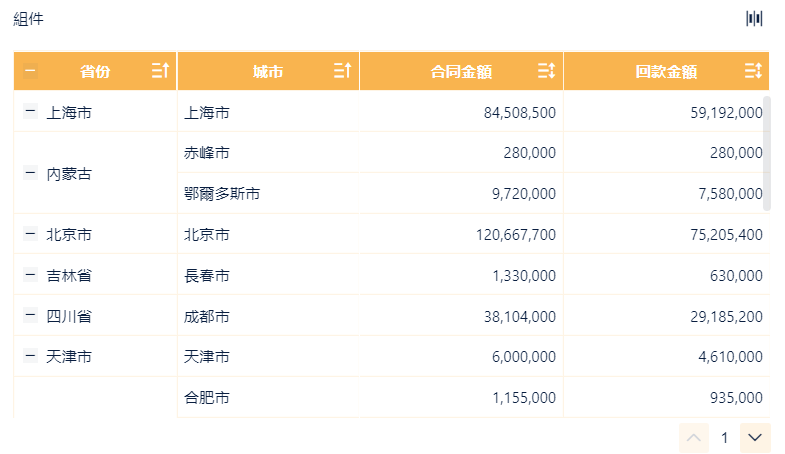Collapse all rows via header minus icon

tap(31, 71)
